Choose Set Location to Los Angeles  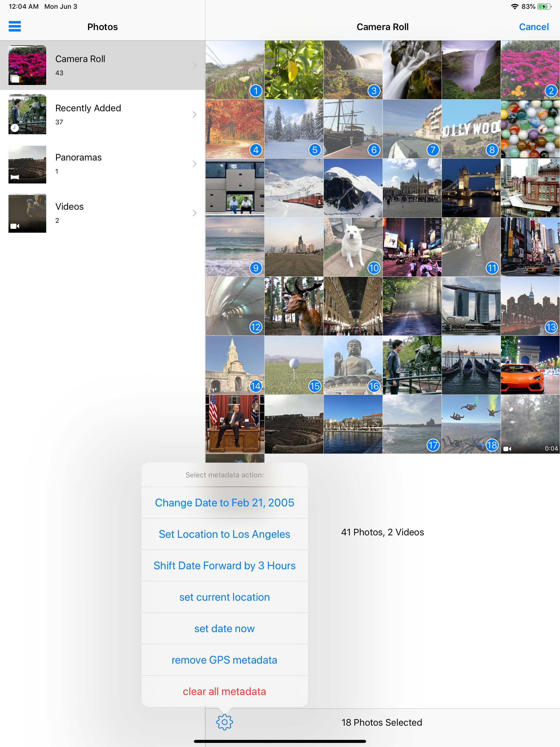224,534
